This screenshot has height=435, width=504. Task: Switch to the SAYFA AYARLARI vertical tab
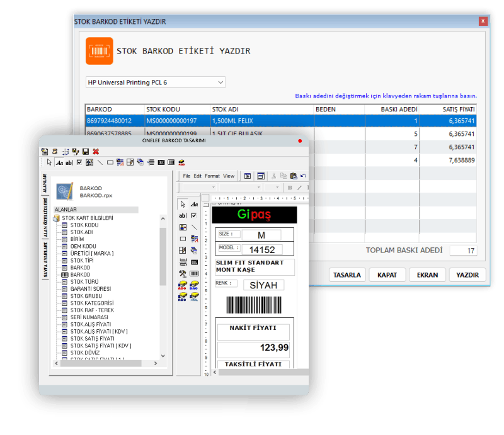[45, 260]
